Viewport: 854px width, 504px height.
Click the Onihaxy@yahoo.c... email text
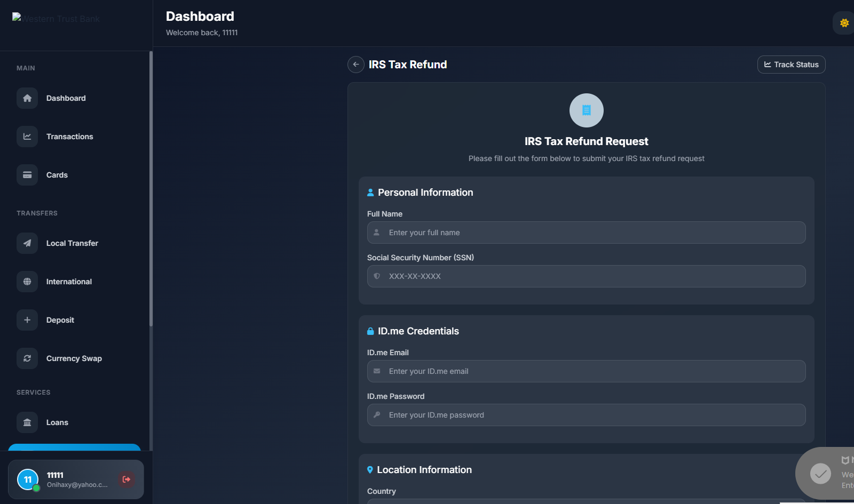click(77, 485)
